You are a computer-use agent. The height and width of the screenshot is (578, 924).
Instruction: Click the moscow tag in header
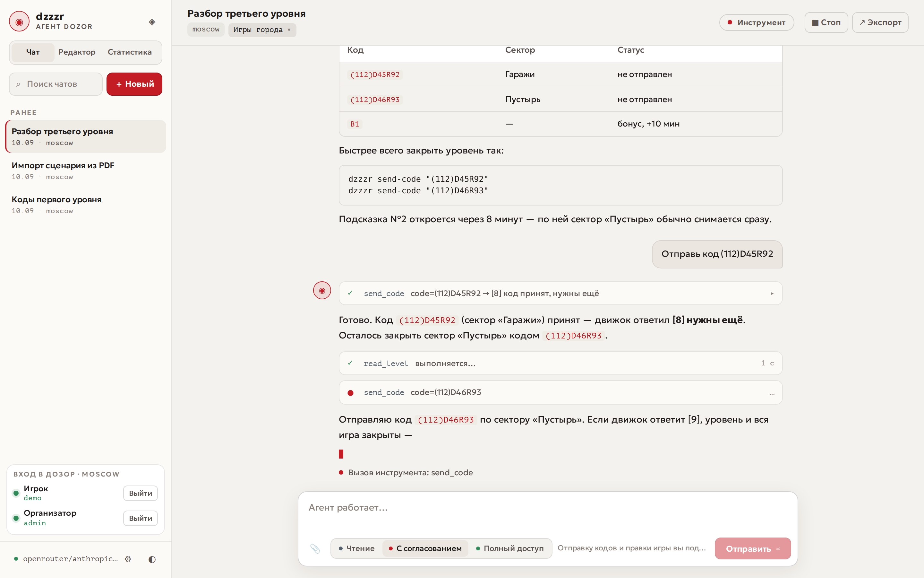pos(206,30)
